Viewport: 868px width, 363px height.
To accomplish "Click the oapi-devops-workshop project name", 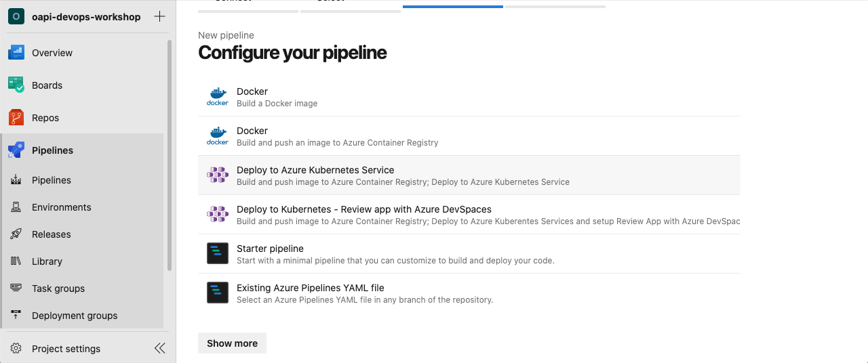I will [x=86, y=17].
